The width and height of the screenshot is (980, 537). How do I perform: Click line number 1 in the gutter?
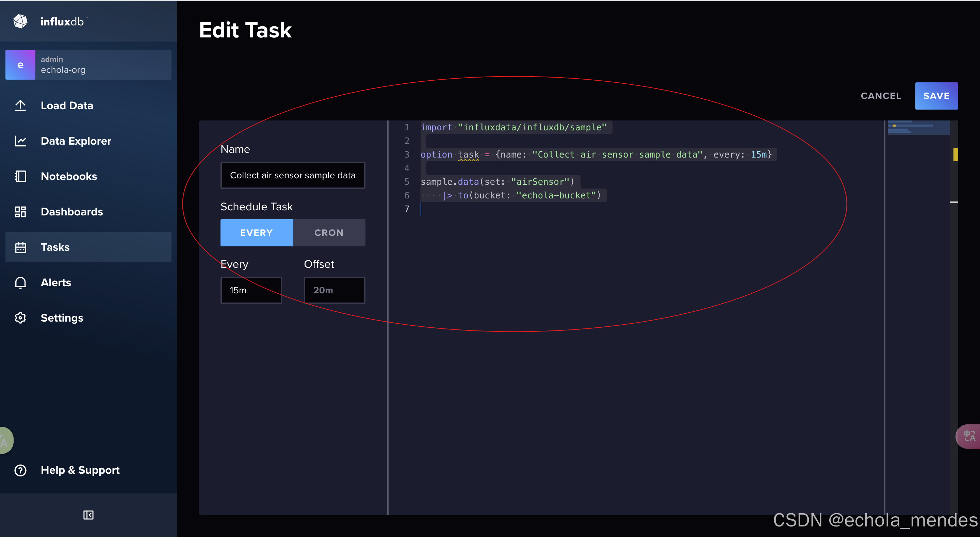click(x=407, y=127)
